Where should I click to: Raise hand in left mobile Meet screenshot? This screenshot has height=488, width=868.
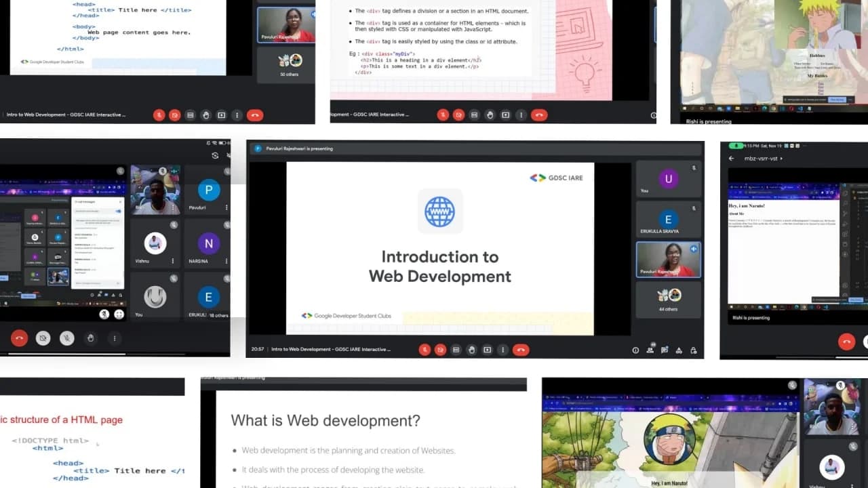click(x=90, y=338)
